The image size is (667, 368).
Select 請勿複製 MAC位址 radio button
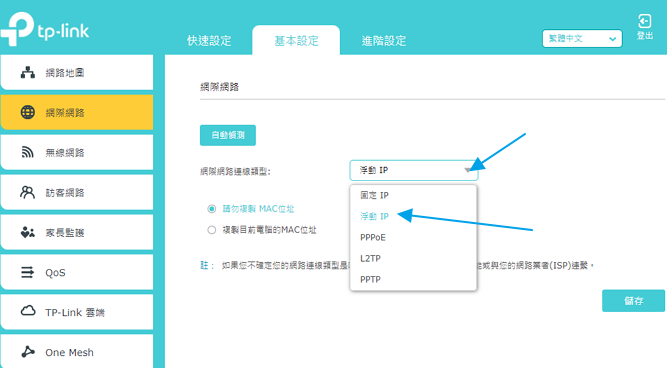[x=211, y=209]
